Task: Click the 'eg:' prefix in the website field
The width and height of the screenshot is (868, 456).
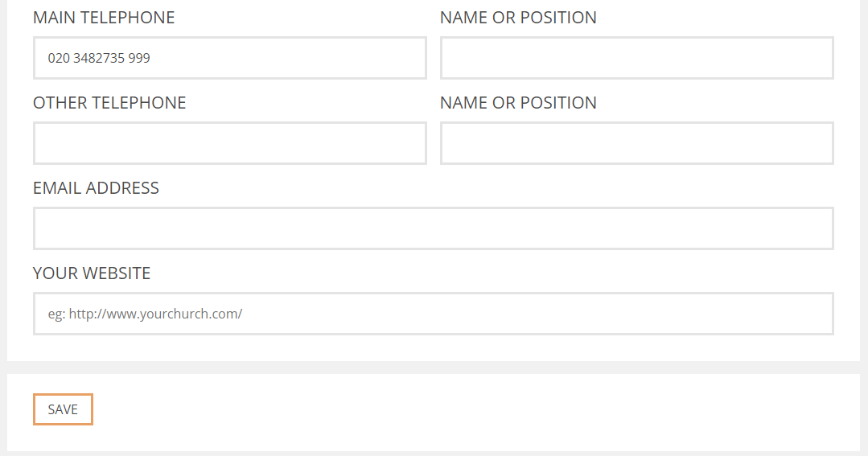Action: tap(56, 314)
